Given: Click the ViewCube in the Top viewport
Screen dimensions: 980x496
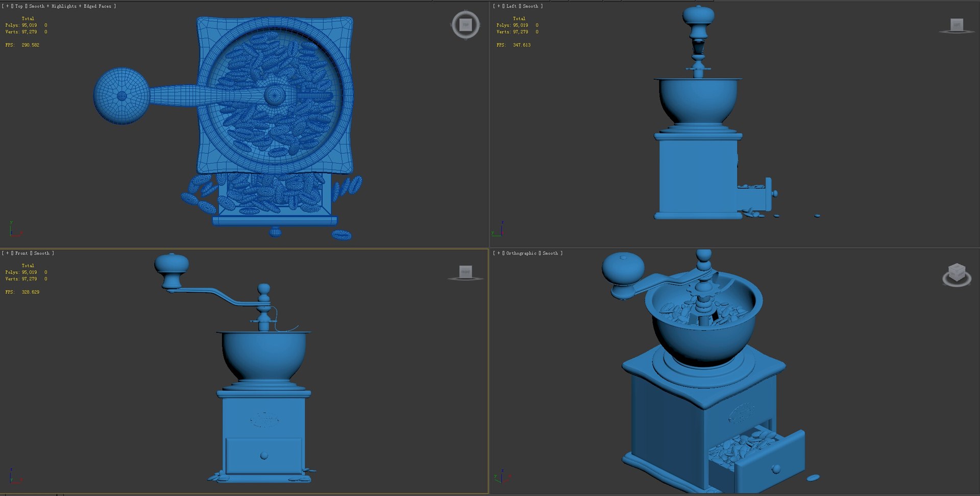Looking at the screenshot, I should tap(465, 25).
